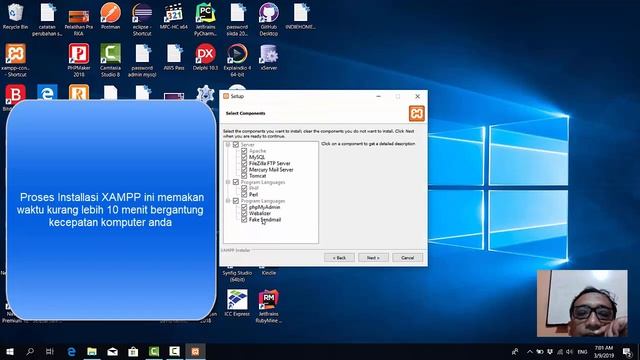Open the MPC-HC x64 desktop icon
Screen dimensions: 640x360
click(x=173, y=16)
